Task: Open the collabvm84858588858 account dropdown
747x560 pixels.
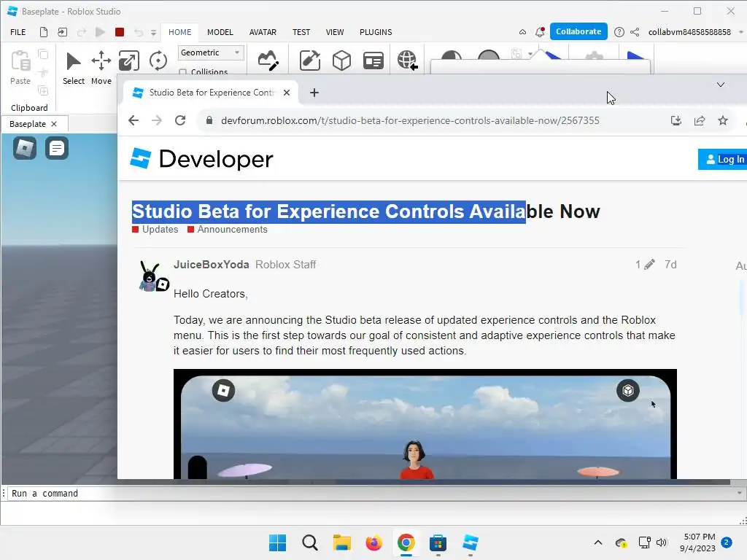Action: [x=695, y=32]
